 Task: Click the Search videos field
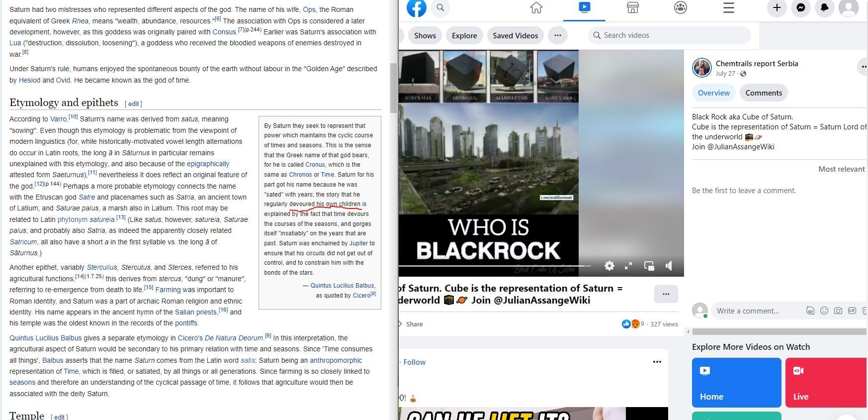(669, 35)
